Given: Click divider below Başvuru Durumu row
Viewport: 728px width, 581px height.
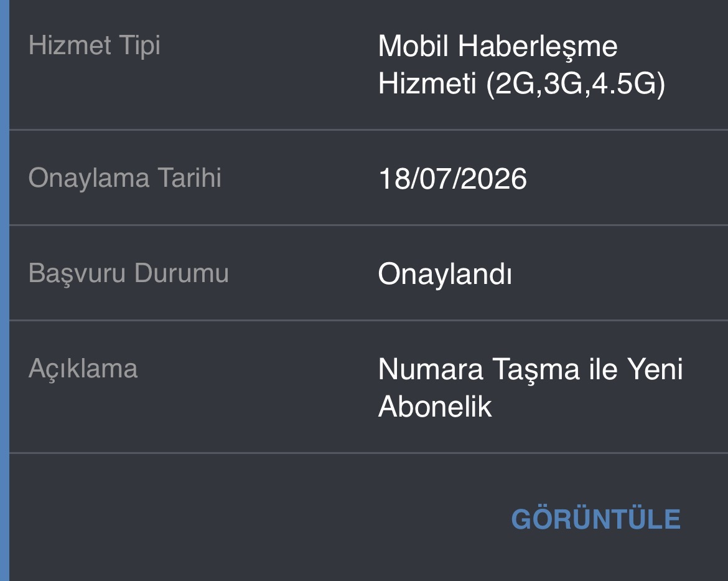Looking at the screenshot, I should 368,320.
